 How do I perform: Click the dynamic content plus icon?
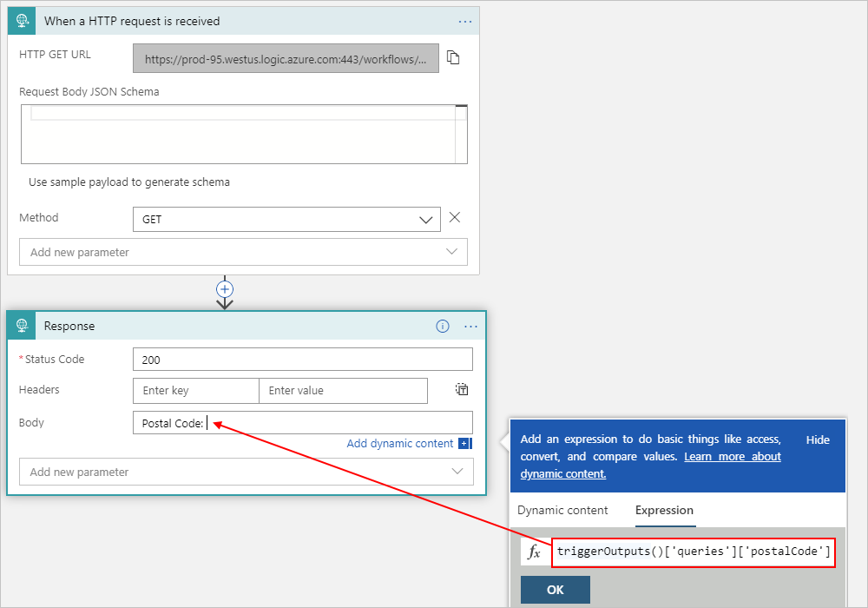point(464,443)
